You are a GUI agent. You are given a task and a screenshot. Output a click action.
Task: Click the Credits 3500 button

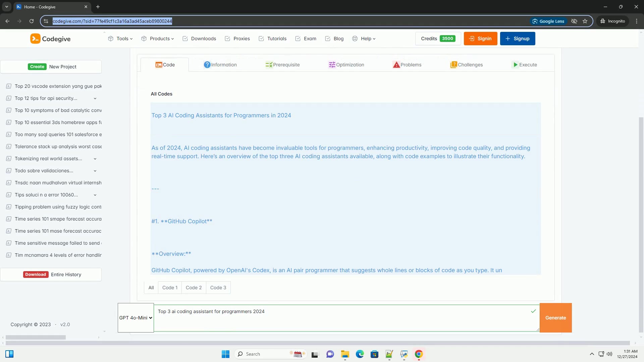438,39
